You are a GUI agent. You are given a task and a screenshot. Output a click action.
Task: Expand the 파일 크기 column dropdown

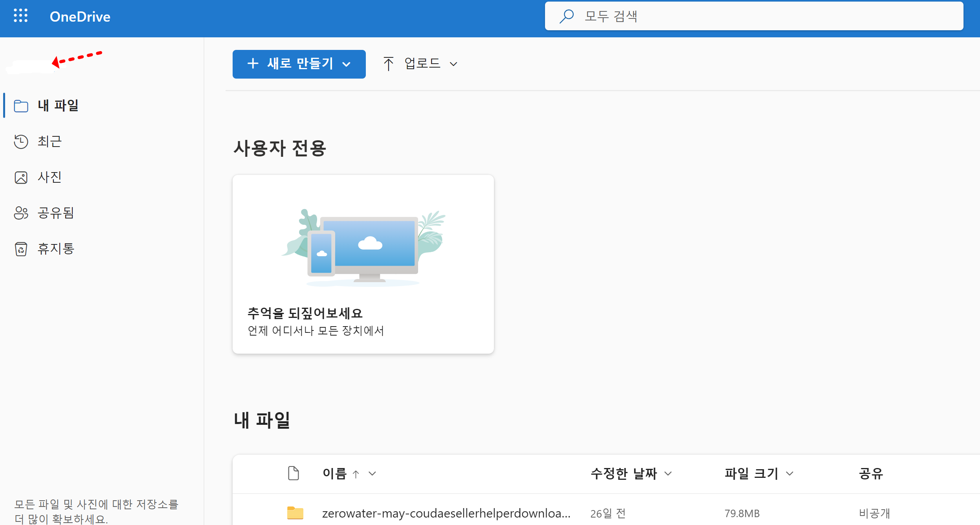tap(790, 474)
